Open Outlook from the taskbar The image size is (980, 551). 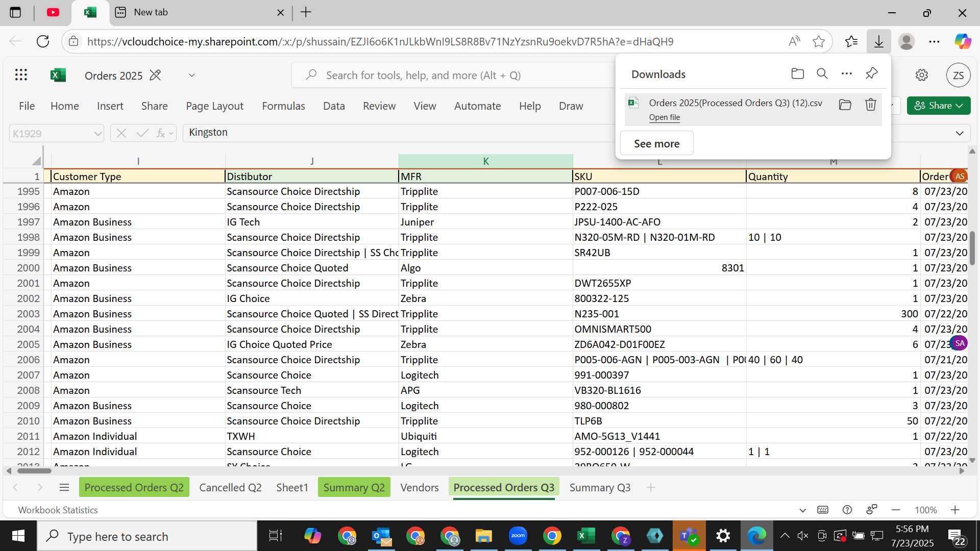381,536
